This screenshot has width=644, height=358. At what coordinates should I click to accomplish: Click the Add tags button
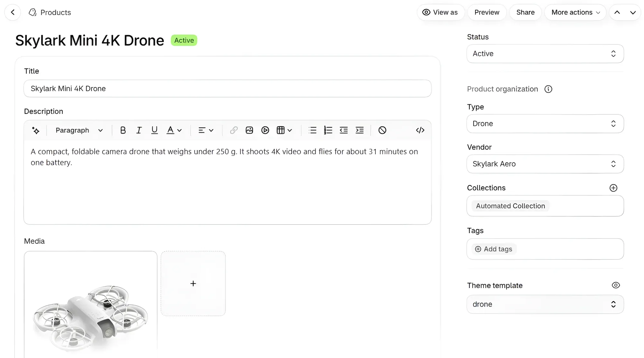pos(494,249)
